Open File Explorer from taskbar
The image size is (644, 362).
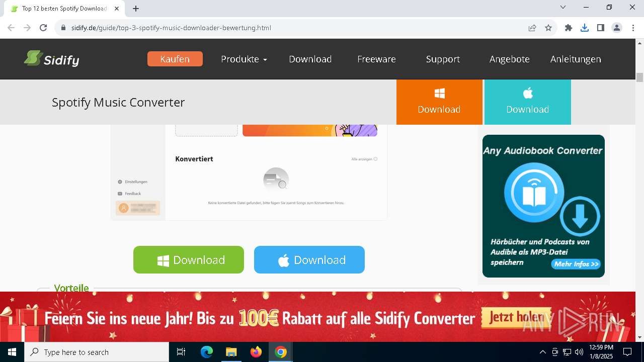[231, 352]
